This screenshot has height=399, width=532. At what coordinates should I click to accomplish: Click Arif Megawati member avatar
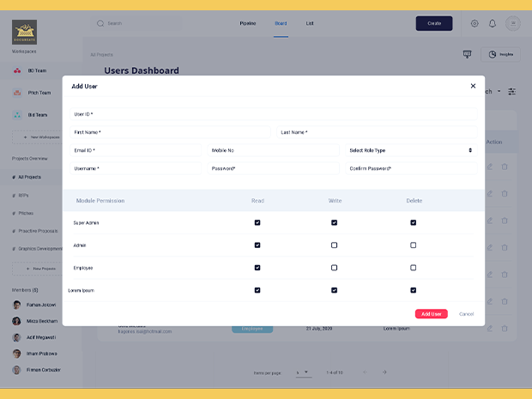pyautogui.click(x=16, y=337)
